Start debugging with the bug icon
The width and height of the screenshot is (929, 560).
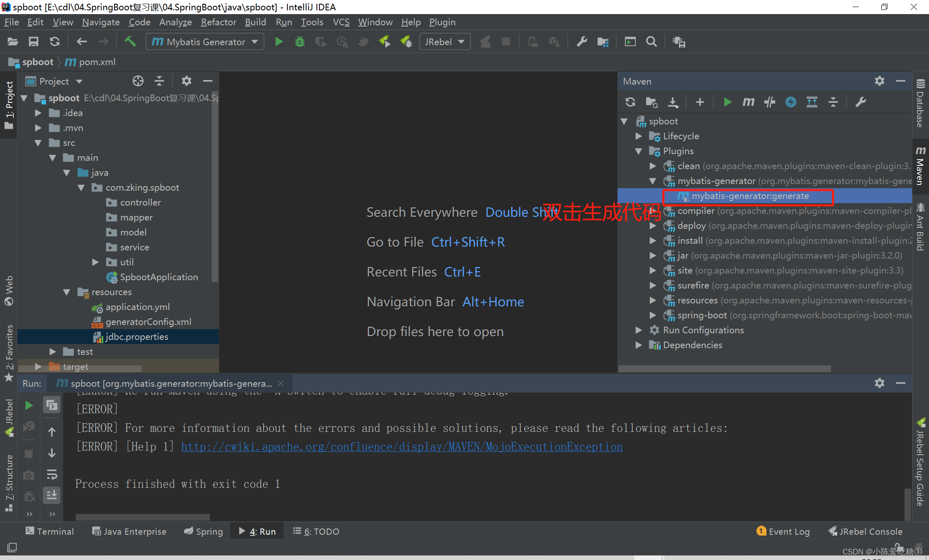point(300,41)
